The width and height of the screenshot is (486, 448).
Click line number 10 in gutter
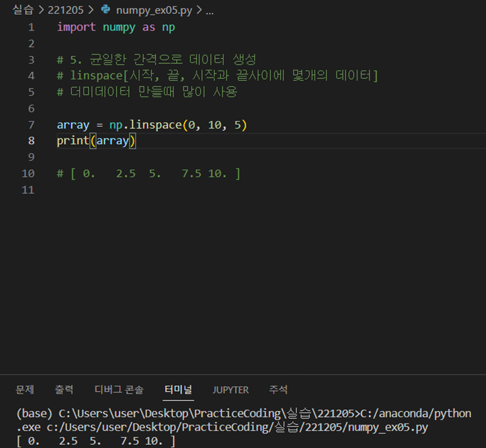[x=28, y=173]
